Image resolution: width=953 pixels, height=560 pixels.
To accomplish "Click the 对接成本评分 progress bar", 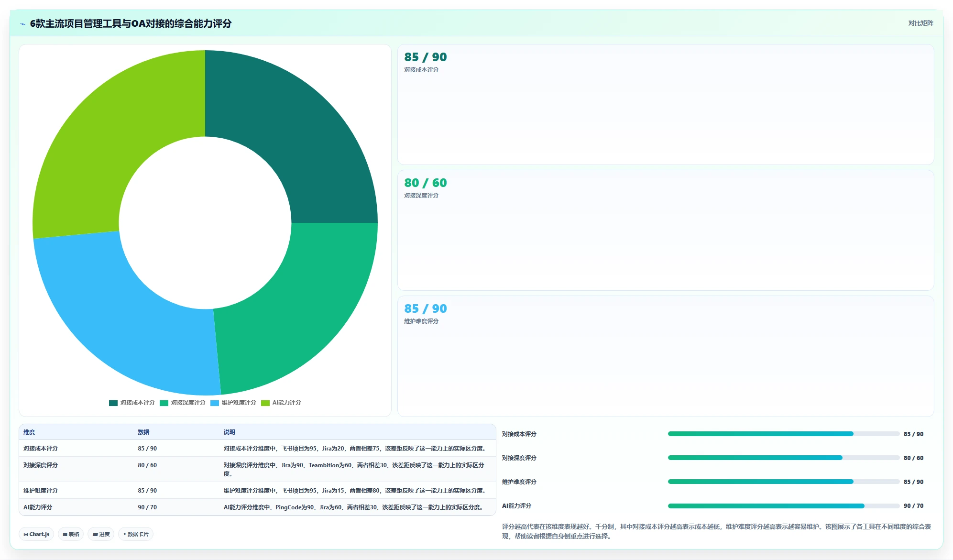I will tap(784, 434).
